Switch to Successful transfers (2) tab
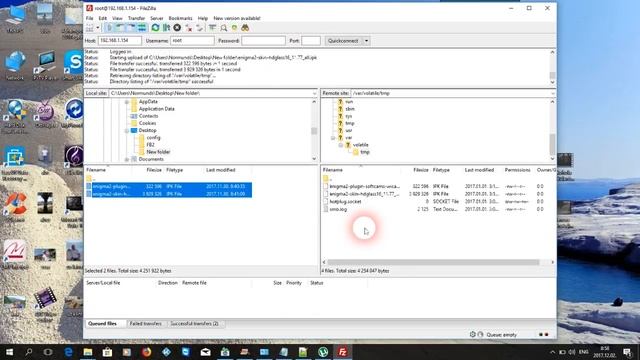The width and height of the screenshot is (640, 360). tap(194, 324)
